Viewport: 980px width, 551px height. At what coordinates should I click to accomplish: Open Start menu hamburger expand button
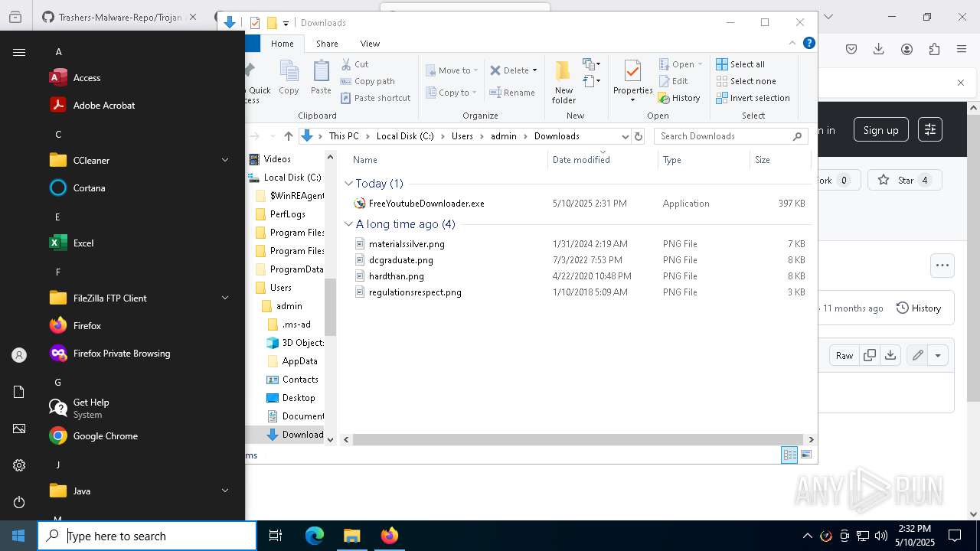tap(19, 52)
